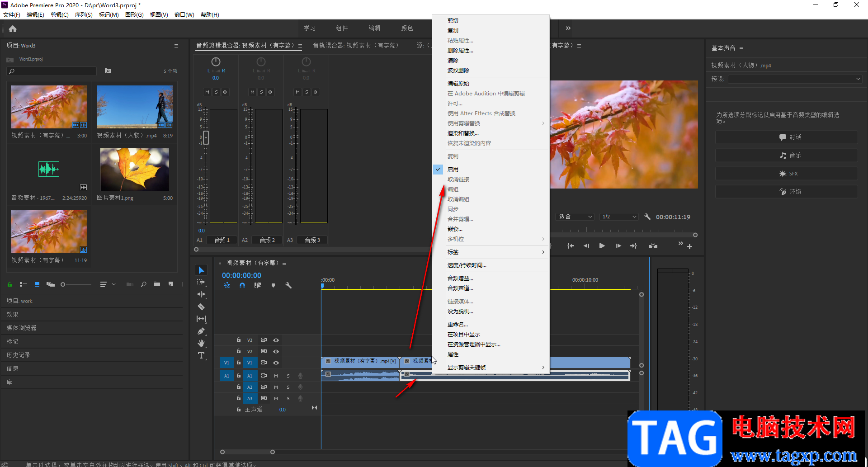Screen dimensions: 868x467
Task: Toggle lock on V3 track
Action: point(239,340)
